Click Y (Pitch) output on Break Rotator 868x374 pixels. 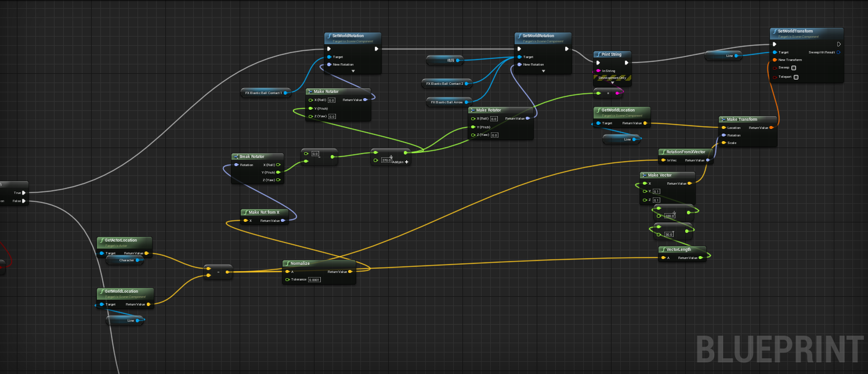(x=278, y=172)
